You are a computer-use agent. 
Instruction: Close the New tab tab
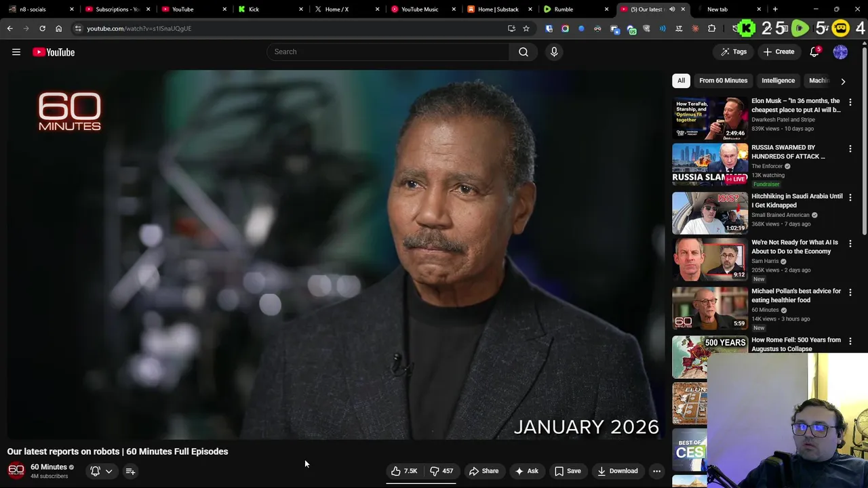(759, 9)
